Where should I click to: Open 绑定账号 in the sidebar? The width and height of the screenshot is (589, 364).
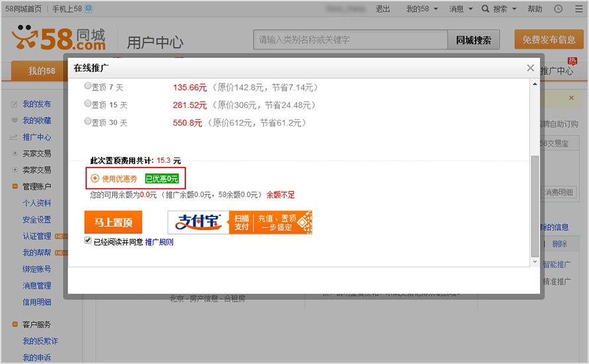[36, 269]
